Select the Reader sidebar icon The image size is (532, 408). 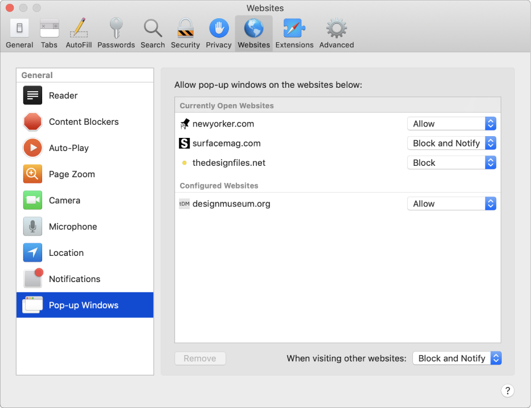[32, 95]
